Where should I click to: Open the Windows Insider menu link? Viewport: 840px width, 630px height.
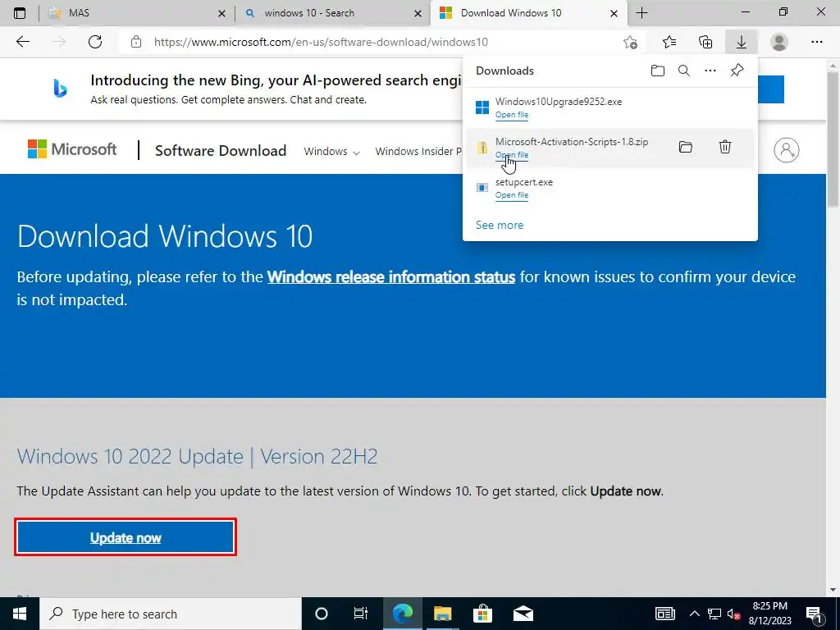[x=418, y=152]
